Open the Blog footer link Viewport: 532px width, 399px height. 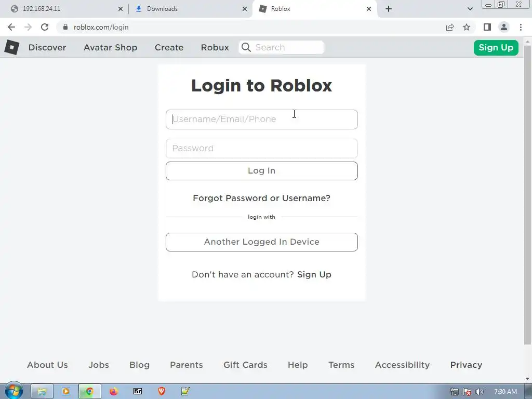139,365
